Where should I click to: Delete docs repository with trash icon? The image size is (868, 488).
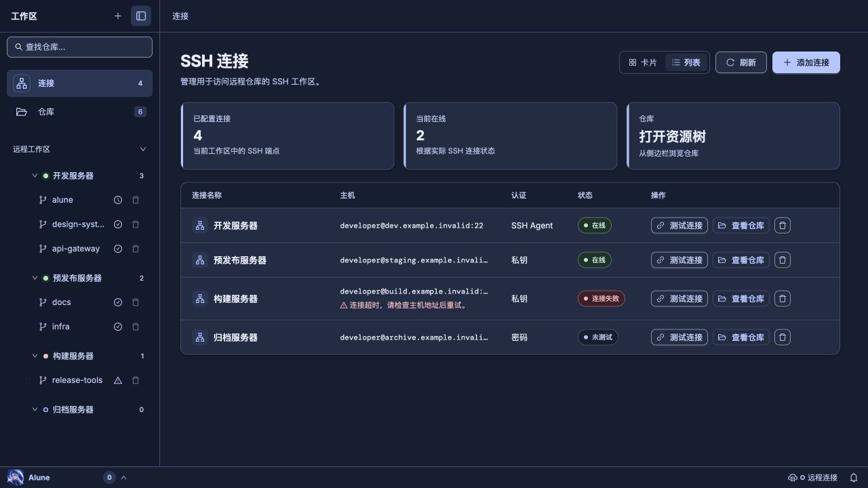(136, 302)
